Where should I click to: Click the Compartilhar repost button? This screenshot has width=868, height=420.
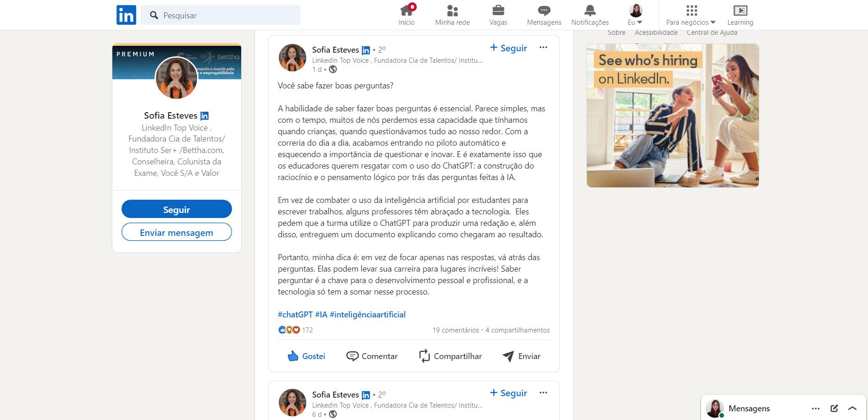click(450, 356)
